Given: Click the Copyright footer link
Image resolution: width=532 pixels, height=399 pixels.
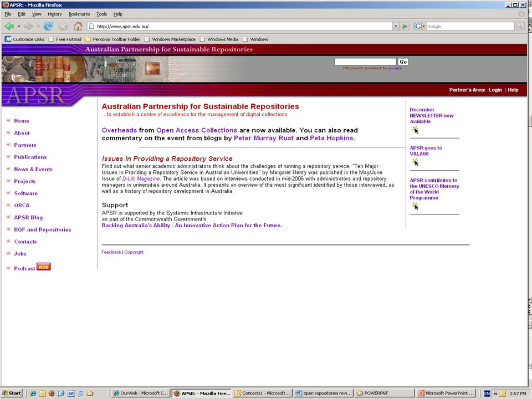Looking at the screenshot, I should point(134,252).
